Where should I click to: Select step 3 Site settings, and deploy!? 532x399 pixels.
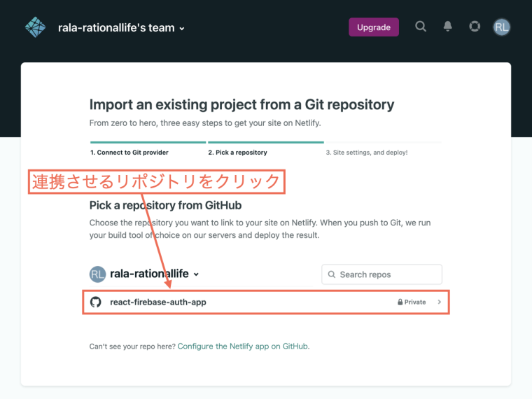tap(367, 153)
